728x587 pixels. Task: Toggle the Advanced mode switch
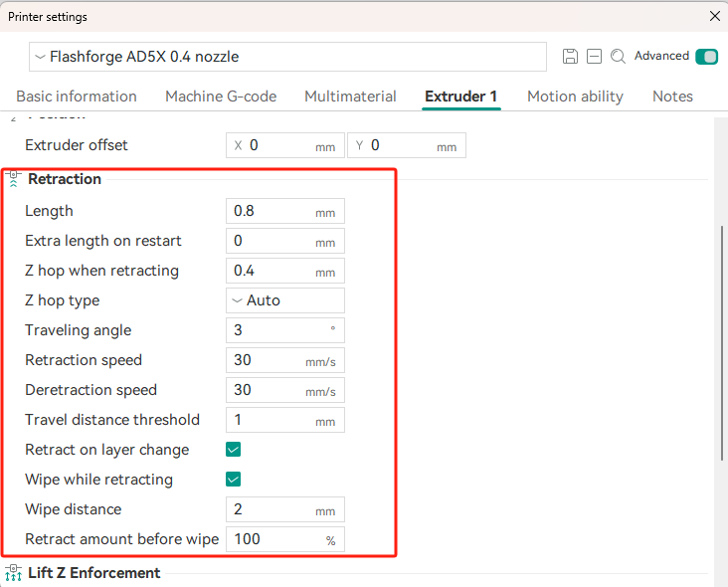tap(706, 57)
